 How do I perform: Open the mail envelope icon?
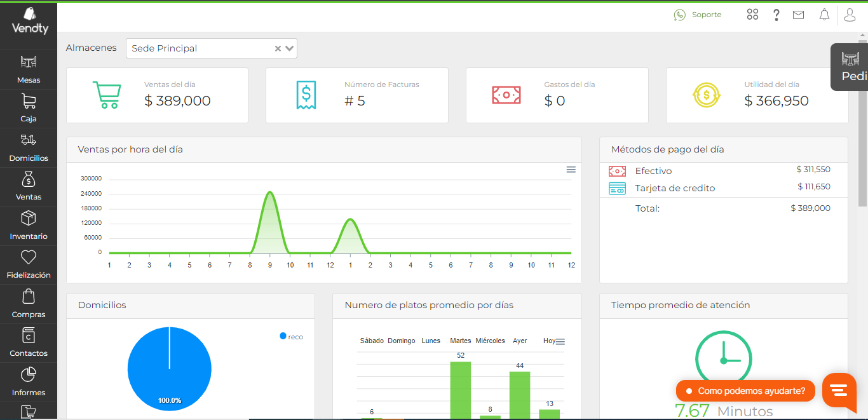(x=798, y=15)
